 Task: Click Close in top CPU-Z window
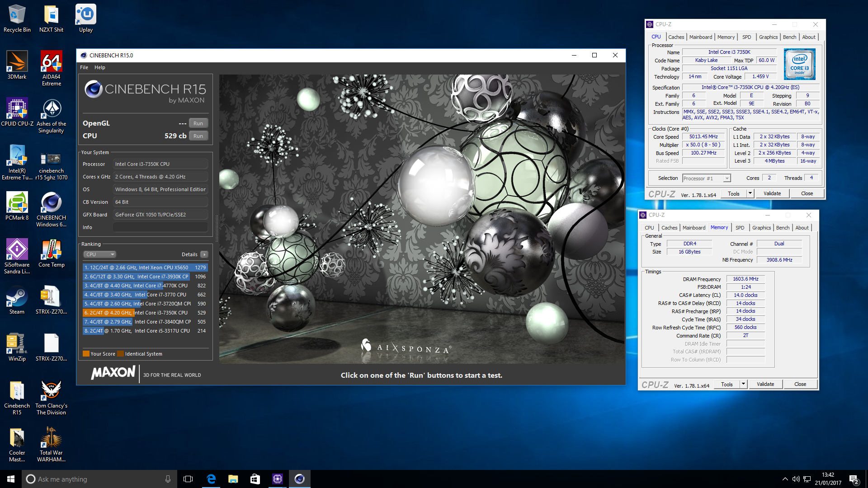coord(807,194)
